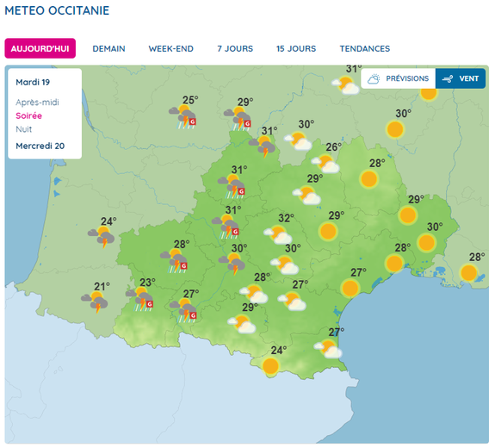Click the 21° temperature label
Screen dimensions: 495x448
tap(102, 286)
